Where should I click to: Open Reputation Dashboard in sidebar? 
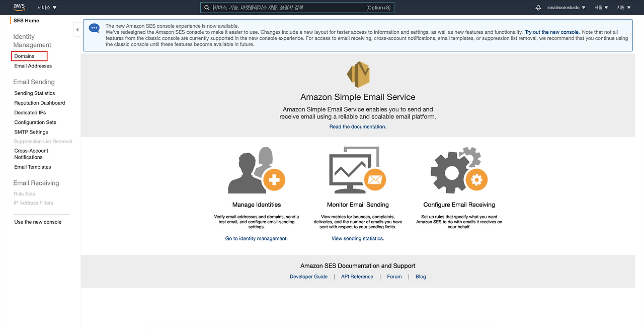[x=40, y=103]
